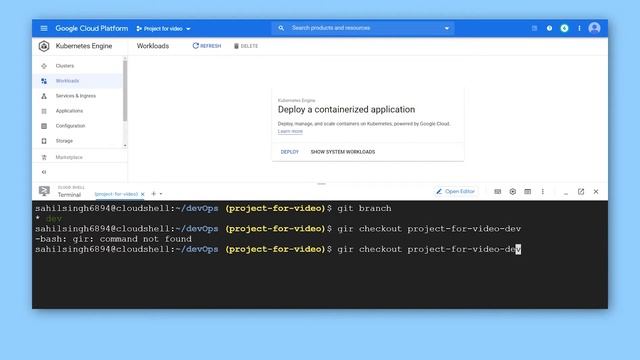The image size is (640, 360).
Task: Close the project-for-video terminal tab
Action: point(142,194)
